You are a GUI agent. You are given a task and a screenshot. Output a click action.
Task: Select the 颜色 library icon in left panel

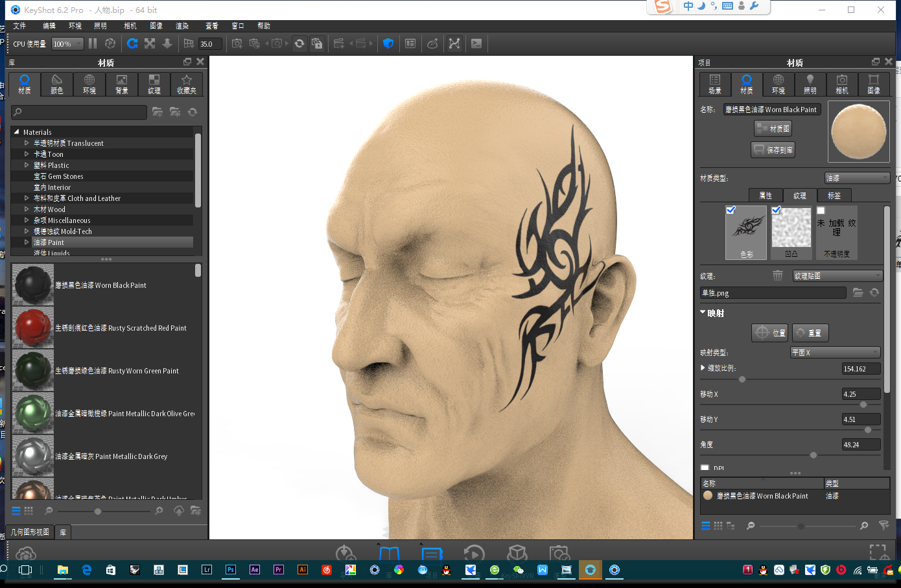[x=56, y=84]
